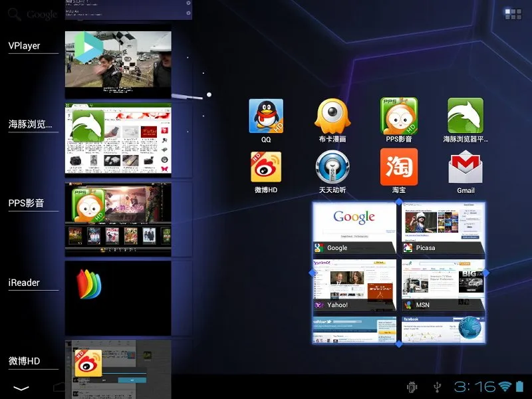Tap the Google search magnifier icon
The height and width of the screenshot is (399, 532).
[x=14, y=14]
